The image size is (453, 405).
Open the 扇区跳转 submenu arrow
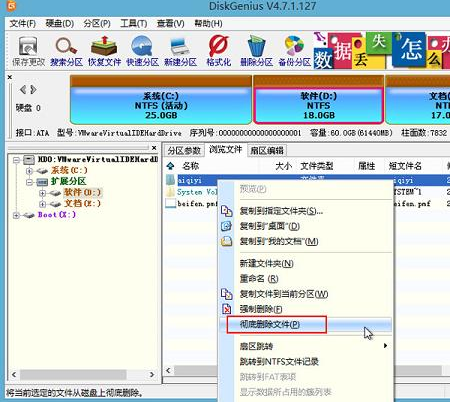click(385, 346)
